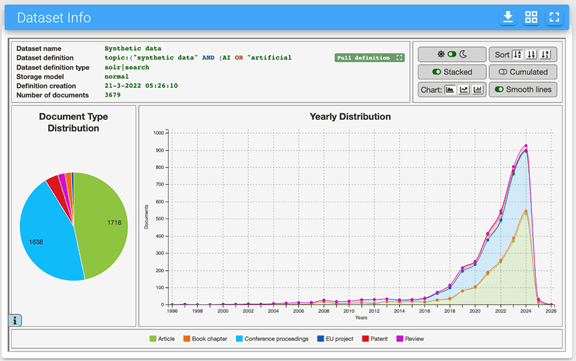576x361 pixels.
Task: Click the number of documents value 3679
Action: click(112, 95)
